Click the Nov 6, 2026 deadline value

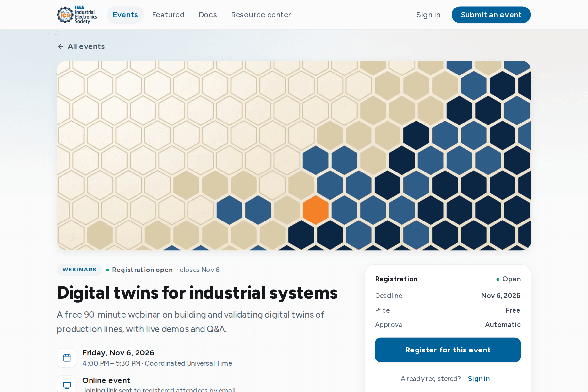(x=501, y=296)
